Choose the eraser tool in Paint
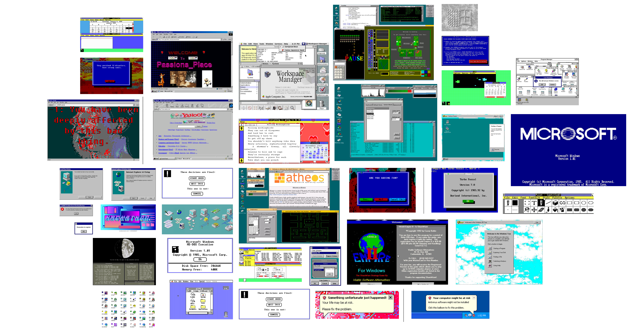This screenshot has height=333, width=644. coord(541,210)
